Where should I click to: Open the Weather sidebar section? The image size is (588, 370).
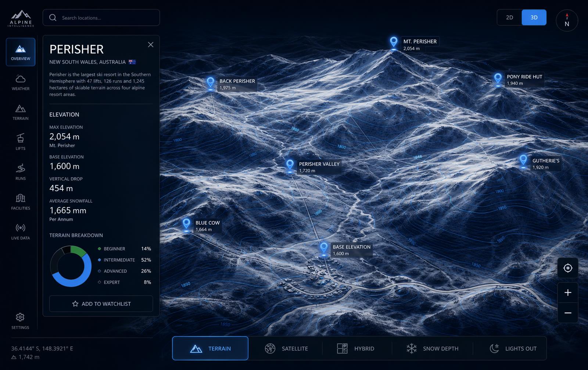pyautogui.click(x=21, y=83)
